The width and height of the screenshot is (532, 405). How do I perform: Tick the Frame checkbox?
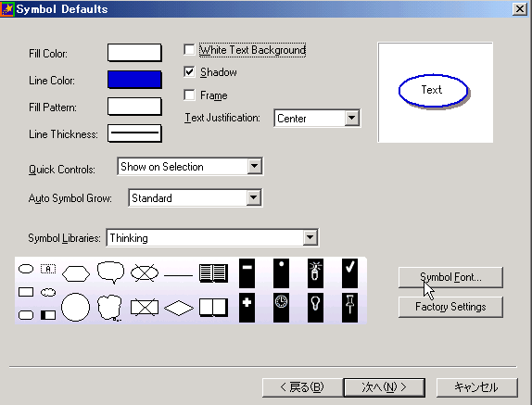click(x=189, y=95)
